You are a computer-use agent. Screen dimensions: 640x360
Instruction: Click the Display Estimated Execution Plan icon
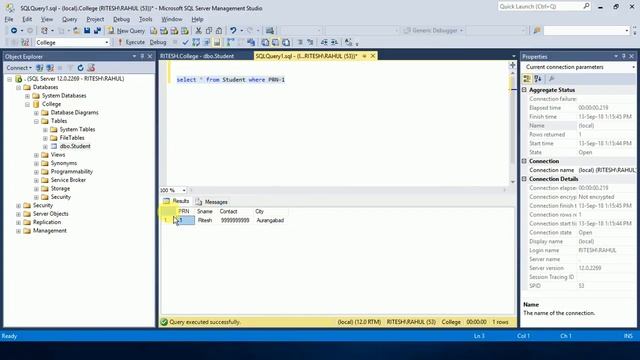pyautogui.click(x=196, y=42)
